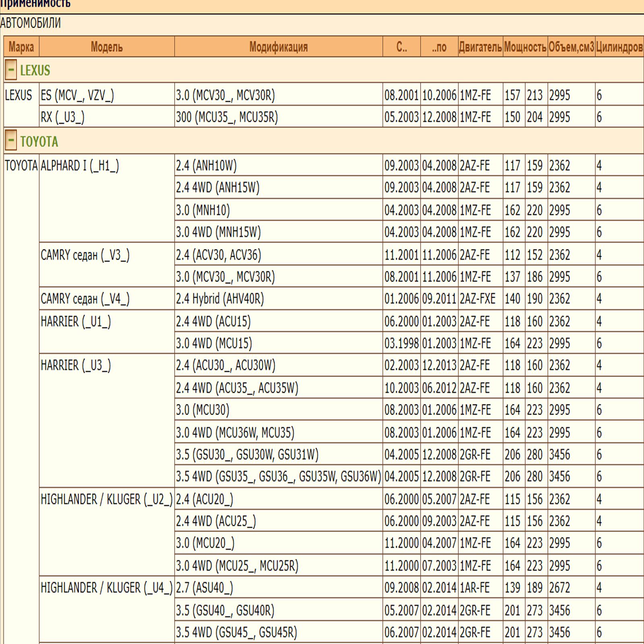Select the TOYOTA group title text
Image resolution: width=644 pixels, height=644 pixels.
tap(39, 141)
